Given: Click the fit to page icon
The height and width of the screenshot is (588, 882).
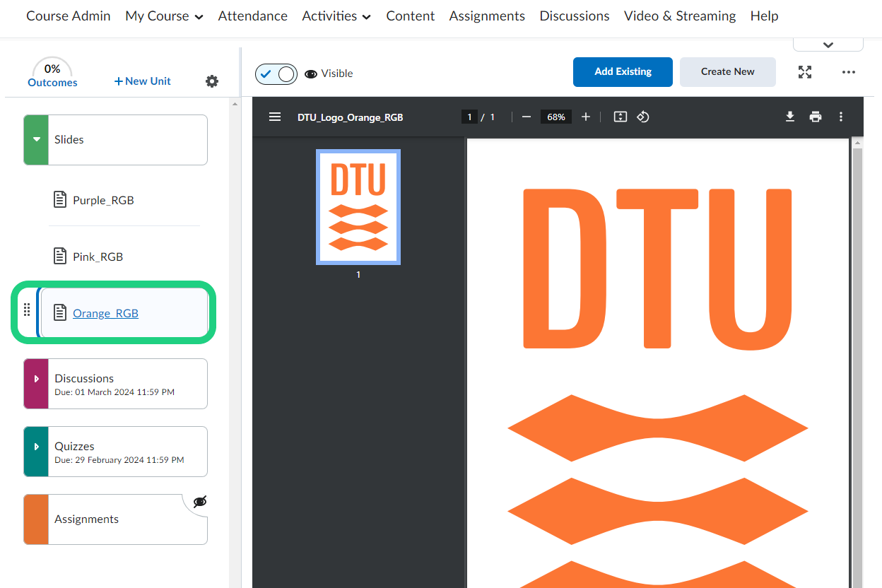Looking at the screenshot, I should click(x=621, y=117).
